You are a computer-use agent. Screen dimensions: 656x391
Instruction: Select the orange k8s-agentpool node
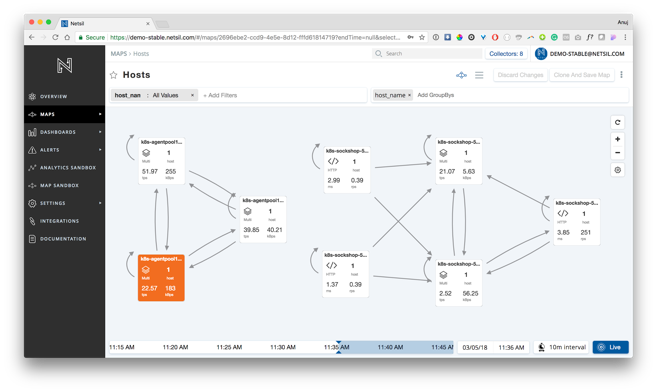point(161,278)
